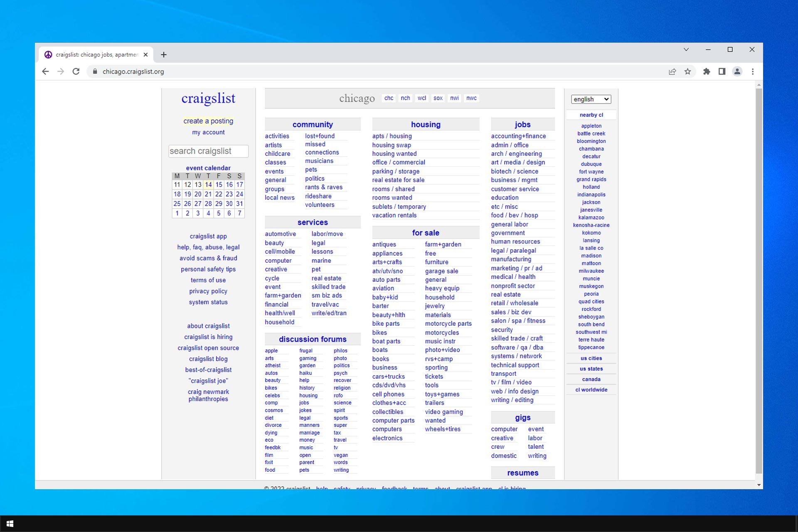The height and width of the screenshot is (532, 798).
Task: Open system status link
Action: pyautogui.click(x=208, y=302)
